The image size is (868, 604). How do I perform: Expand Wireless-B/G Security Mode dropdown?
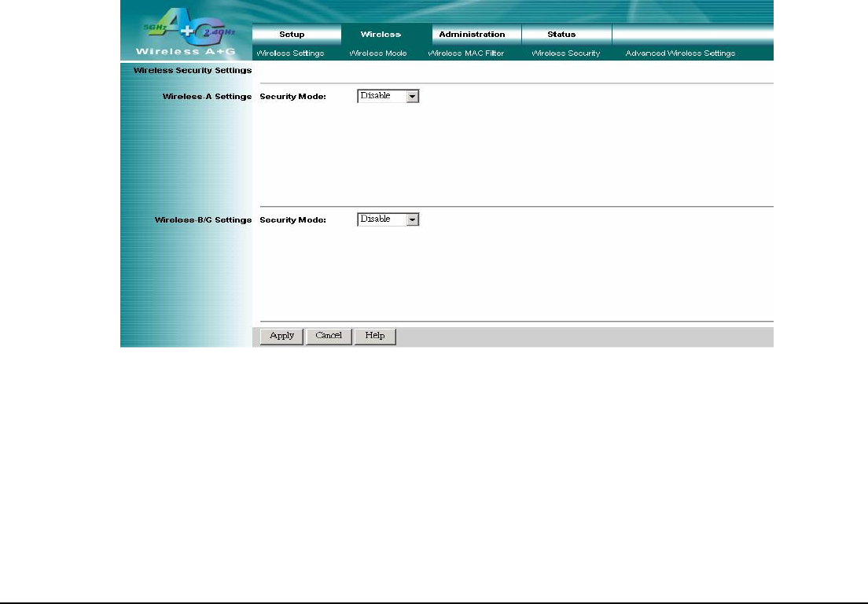(388, 219)
